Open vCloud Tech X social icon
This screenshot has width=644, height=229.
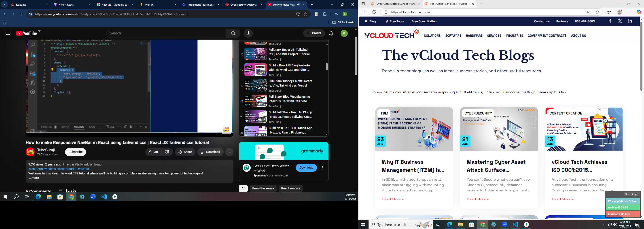tap(620, 21)
